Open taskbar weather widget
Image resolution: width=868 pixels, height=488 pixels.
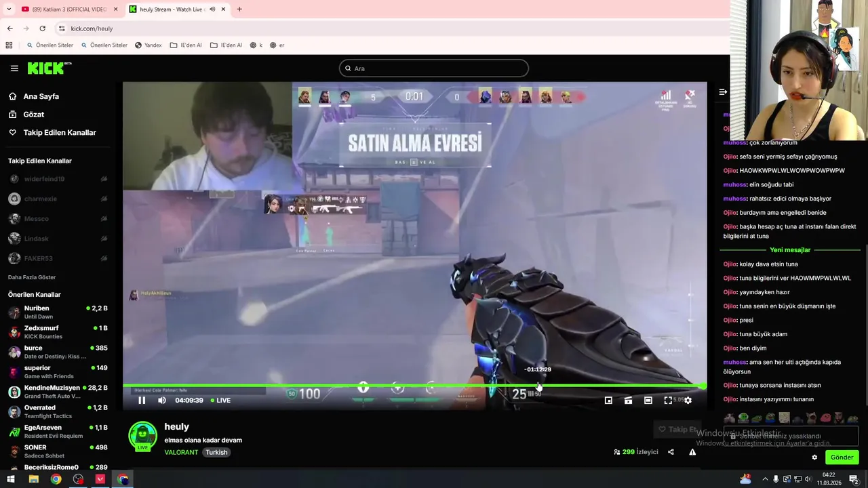745,479
